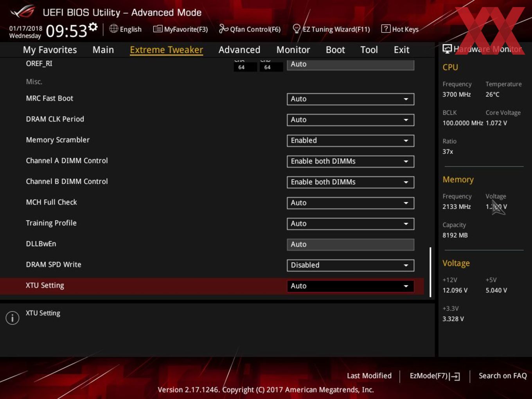Click Search on FAQ link

pyautogui.click(x=503, y=376)
